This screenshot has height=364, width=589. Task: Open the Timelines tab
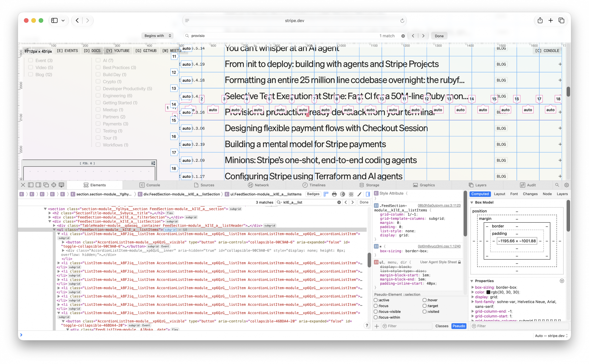(x=314, y=185)
